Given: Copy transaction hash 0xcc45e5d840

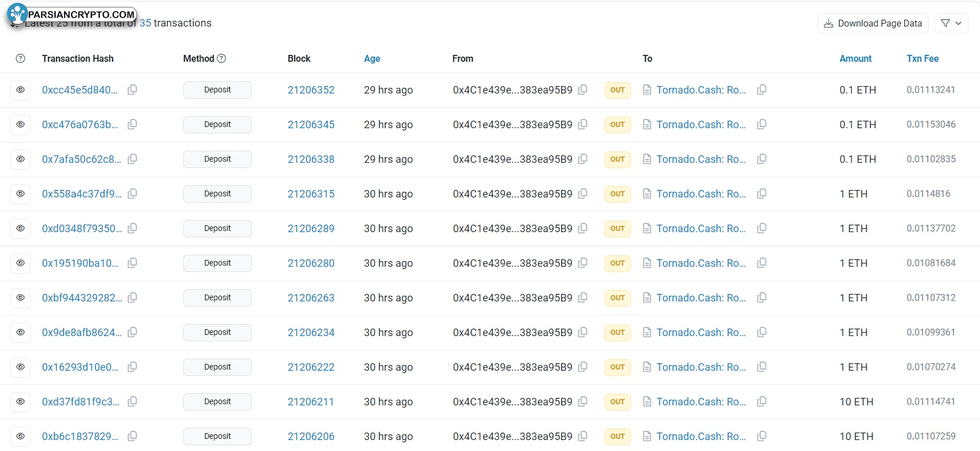Looking at the screenshot, I should (132, 90).
